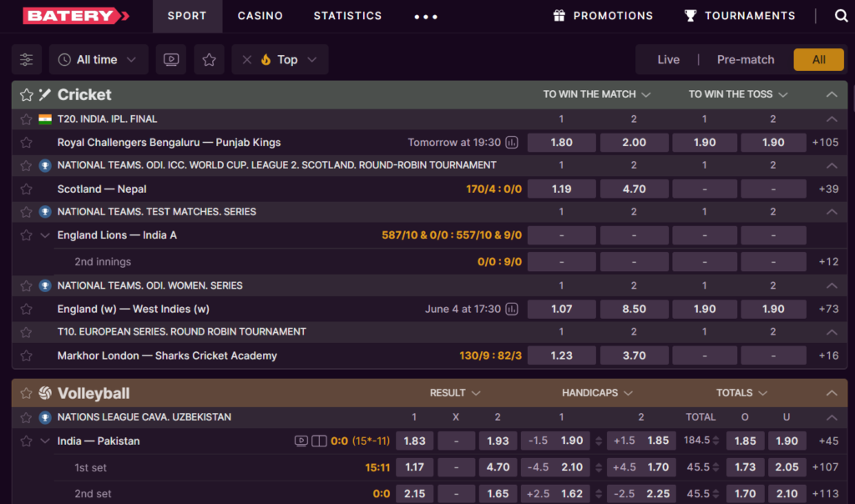Screen dimensions: 855x504
Task: Open the Statistics menu item
Action: [x=347, y=15]
